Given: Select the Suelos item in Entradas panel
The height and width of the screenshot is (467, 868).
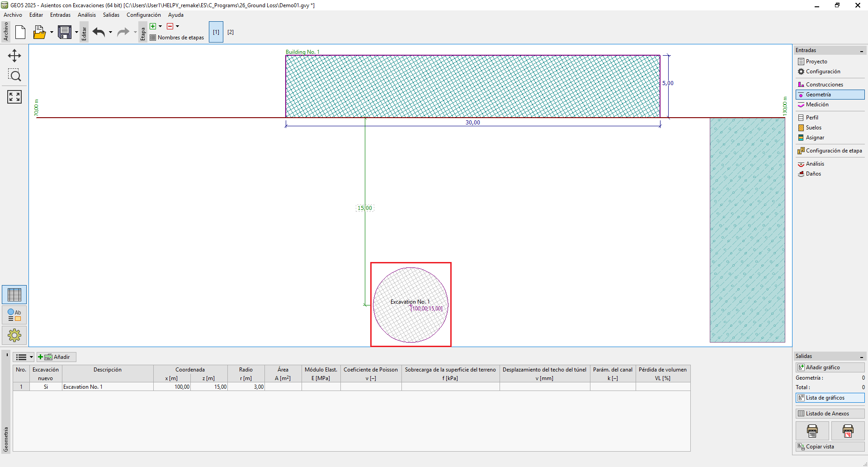Looking at the screenshot, I should coord(813,128).
